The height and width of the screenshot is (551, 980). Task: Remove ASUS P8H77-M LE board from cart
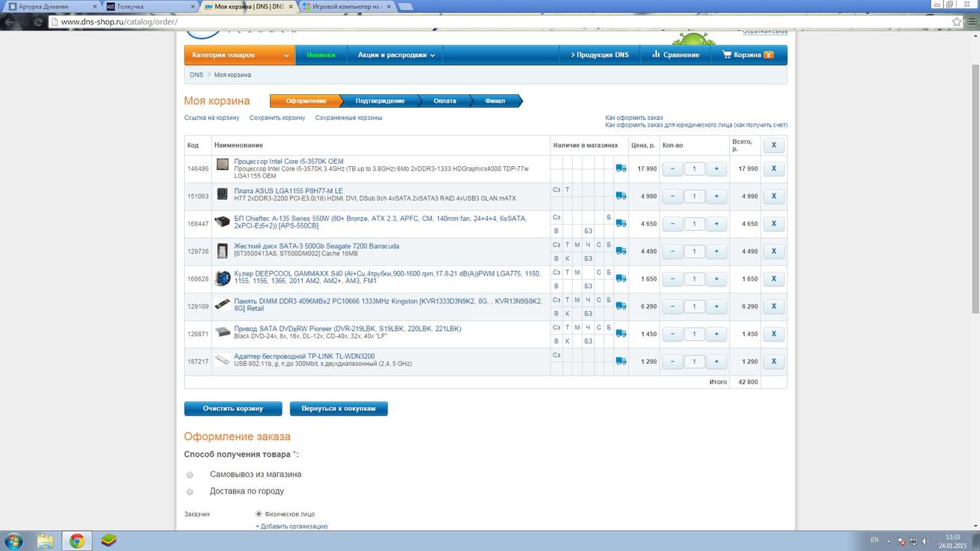pos(774,196)
